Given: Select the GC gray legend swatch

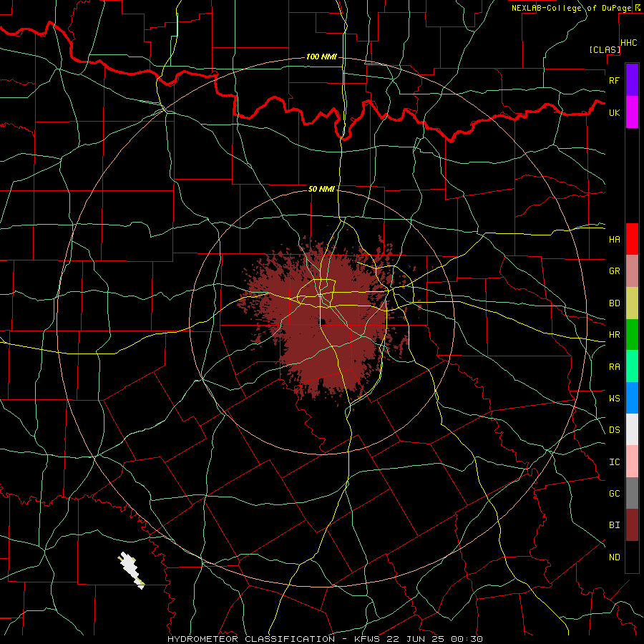Looking at the screenshot, I should click(632, 493).
